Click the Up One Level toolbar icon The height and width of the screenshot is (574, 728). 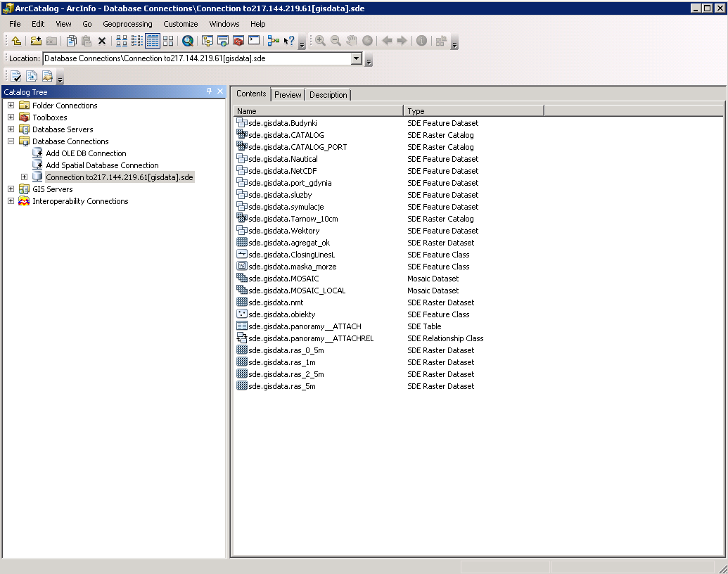click(17, 41)
